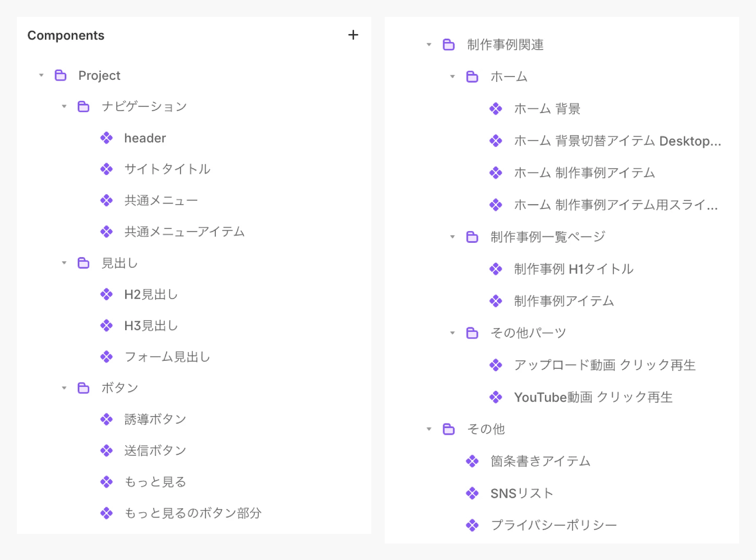Collapse the ホーム subfolder

pyautogui.click(x=452, y=76)
